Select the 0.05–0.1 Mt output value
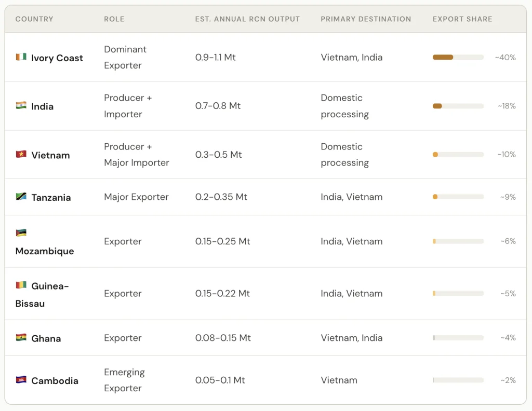 click(x=220, y=380)
